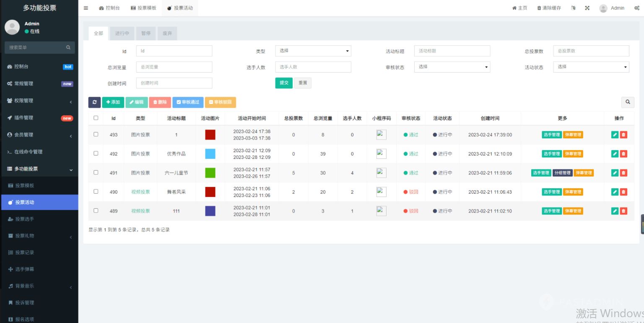Click mini-program code image for row 489

click(381, 211)
